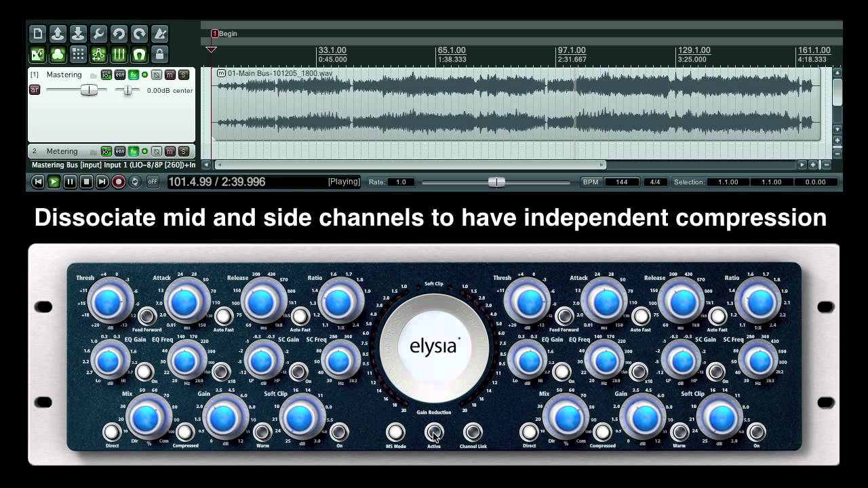Screen dimensions: 868x488
Task: Click the Undo arrow icon
Action: point(119,34)
